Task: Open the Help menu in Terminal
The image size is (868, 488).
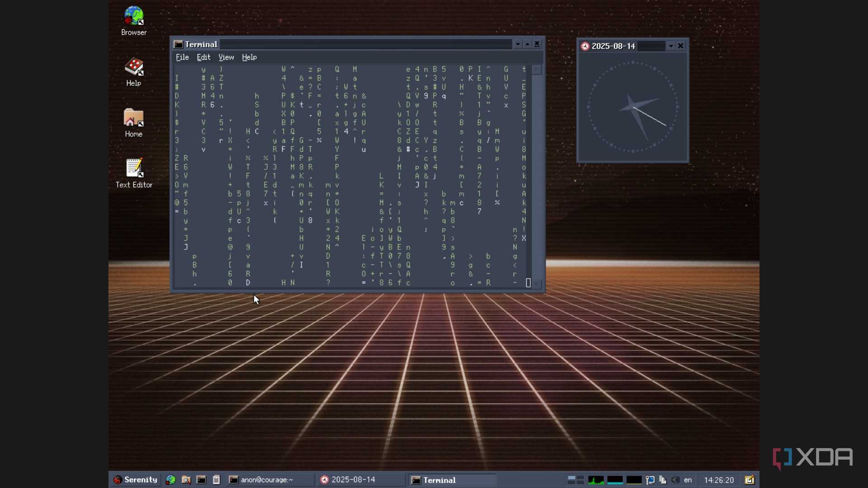Action: click(249, 57)
